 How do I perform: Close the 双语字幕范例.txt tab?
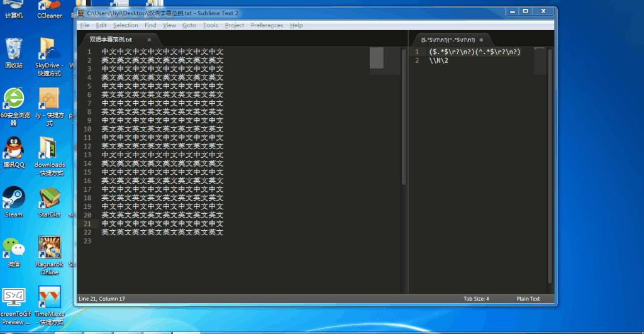pyautogui.click(x=149, y=40)
